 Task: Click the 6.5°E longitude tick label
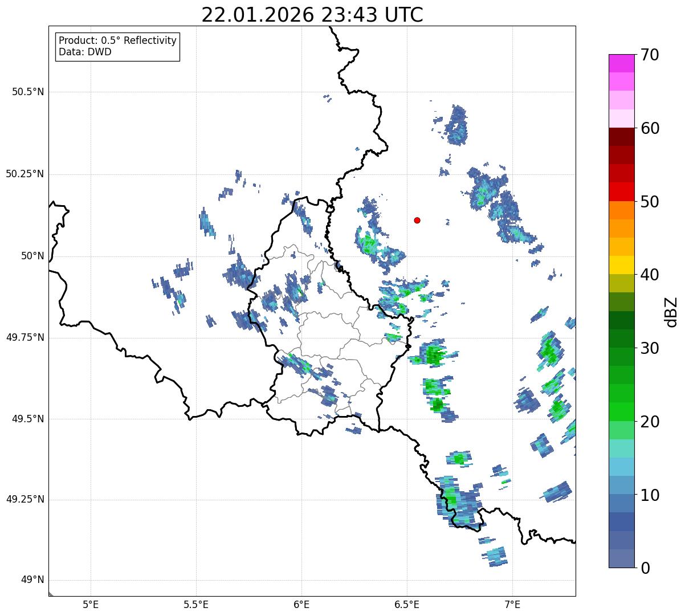[x=407, y=604]
